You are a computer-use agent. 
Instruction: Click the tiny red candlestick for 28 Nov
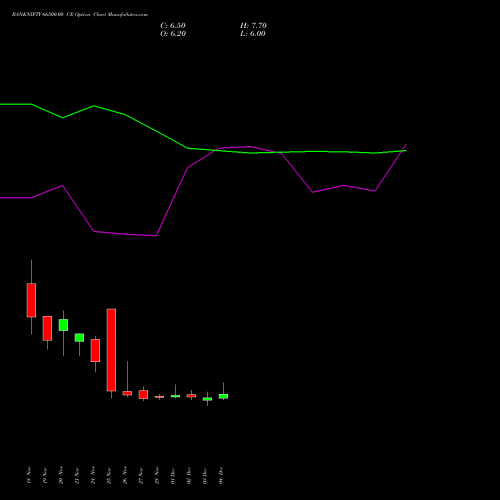[159, 397]
